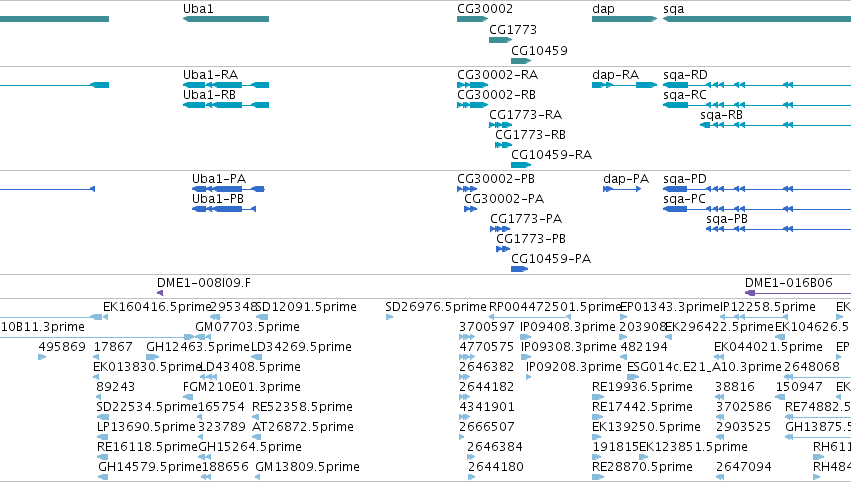Select the GH15264.5prime EST label

point(250,447)
